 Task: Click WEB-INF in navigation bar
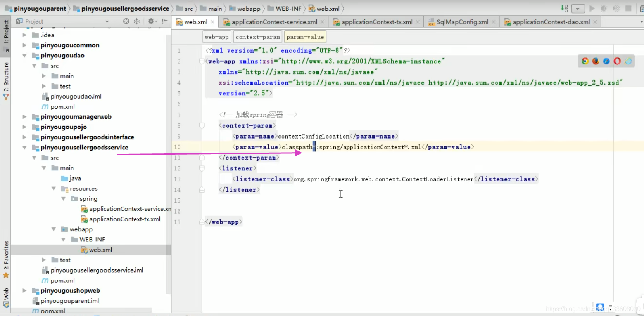[284, 9]
